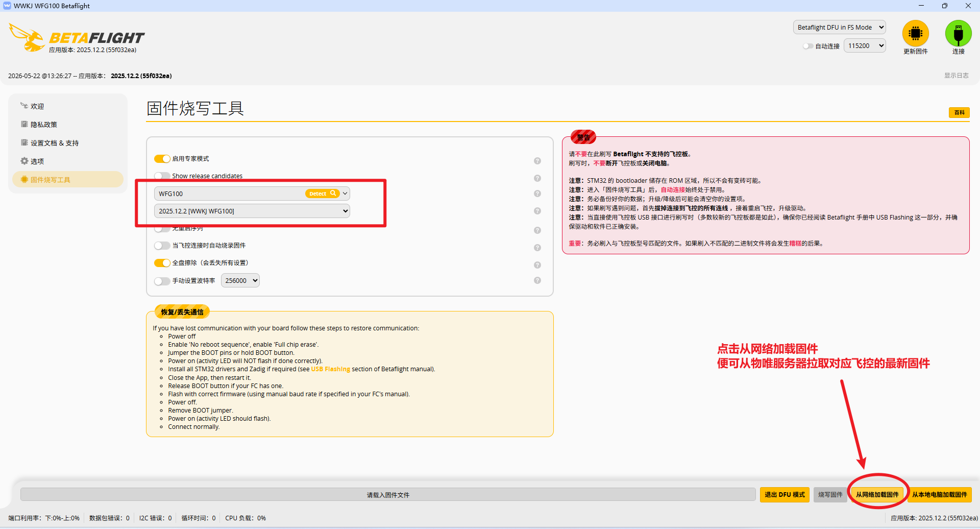Screen dimensions: 980x529
Task: Click the 数据包错误: 0 status entry
Action: (x=109, y=518)
